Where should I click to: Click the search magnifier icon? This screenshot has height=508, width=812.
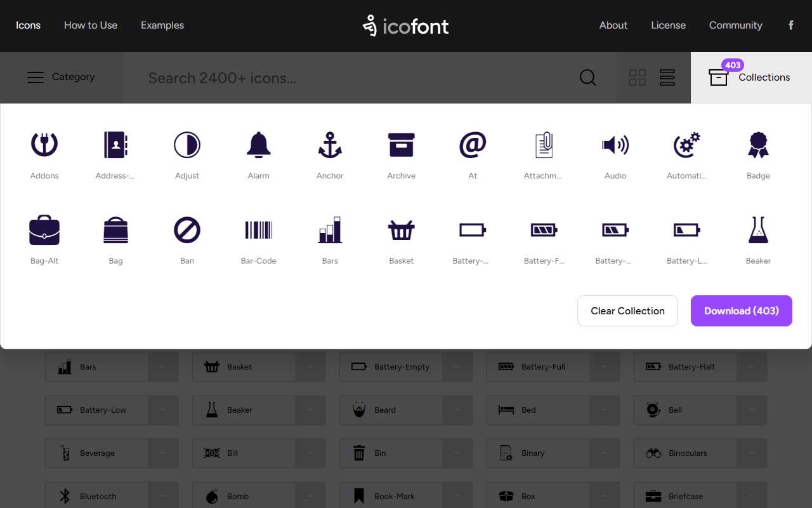(x=588, y=77)
